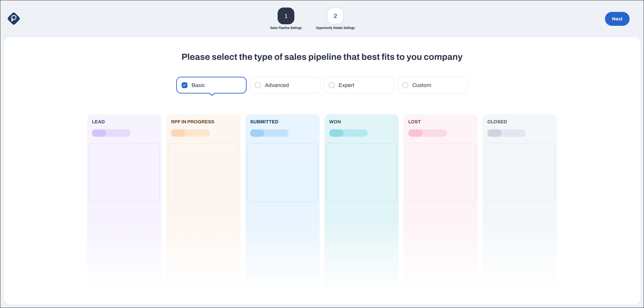Enable the Advanced pipeline type
644x308 pixels.
(x=258, y=85)
